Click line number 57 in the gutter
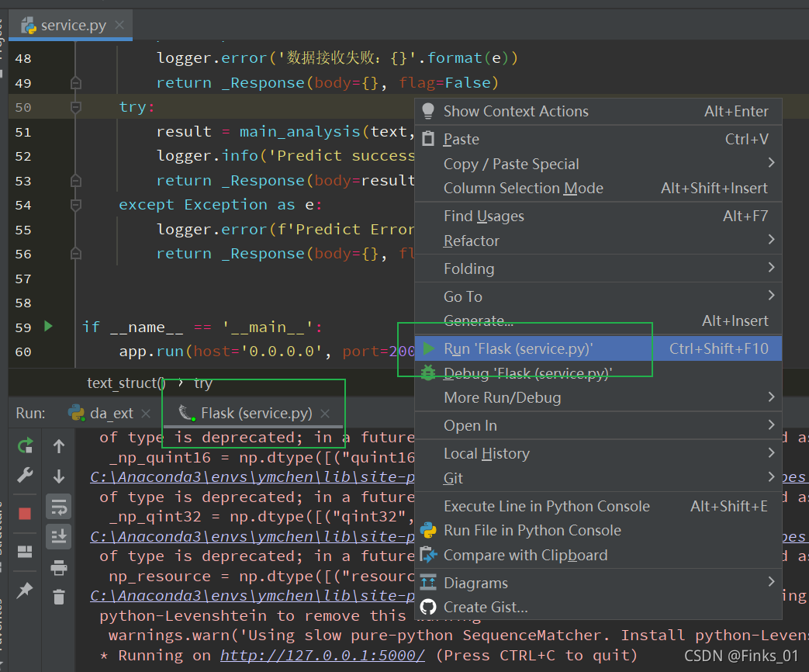Image resolution: width=809 pixels, height=672 pixels. 23,279
